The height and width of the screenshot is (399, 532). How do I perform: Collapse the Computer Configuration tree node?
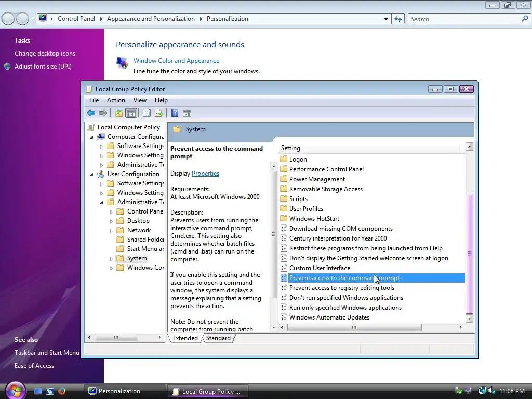point(91,137)
